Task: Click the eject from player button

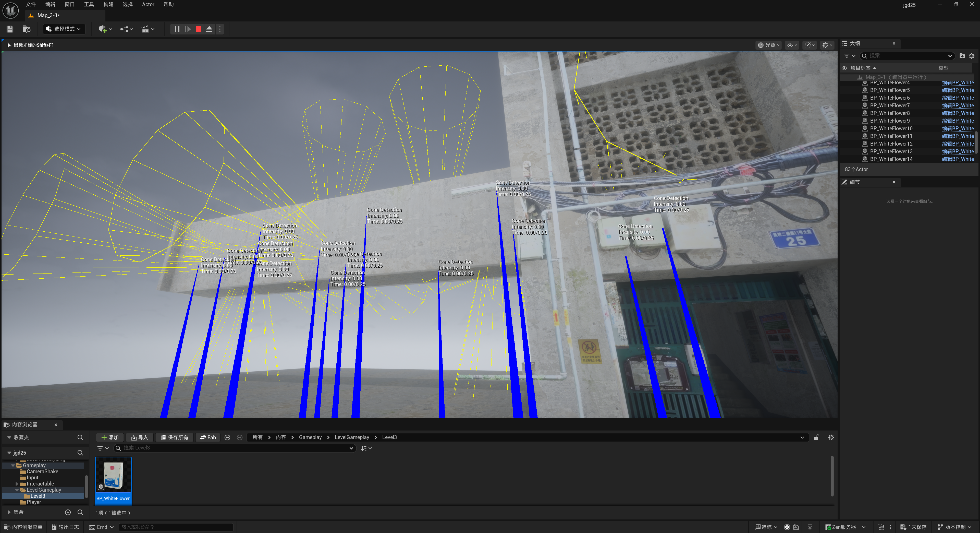Action: [x=209, y=29]
